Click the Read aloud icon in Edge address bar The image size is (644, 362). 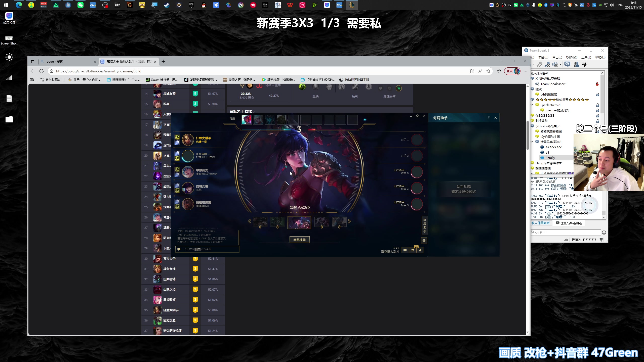[x=480, y=71]
